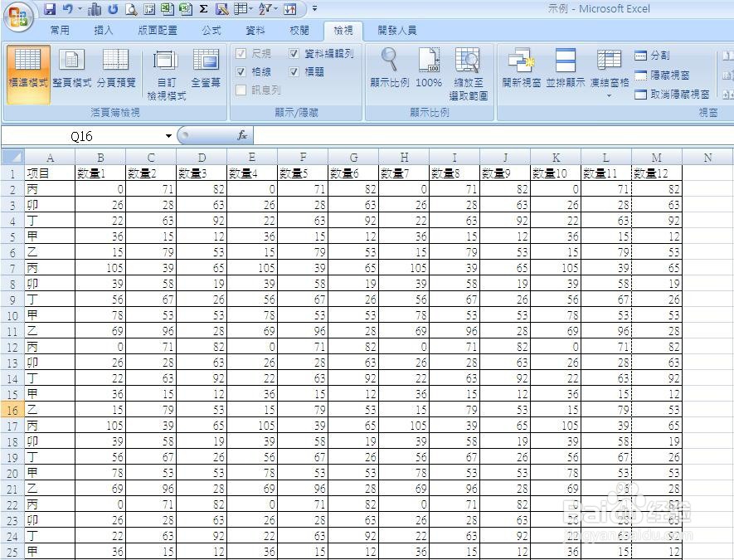Open 自訂檢視模式
Screen dimensions: 734x560
point(166,75)
